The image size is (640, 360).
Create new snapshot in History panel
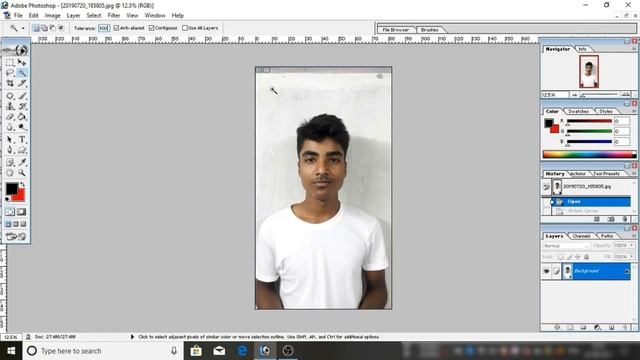coord(611,219)
